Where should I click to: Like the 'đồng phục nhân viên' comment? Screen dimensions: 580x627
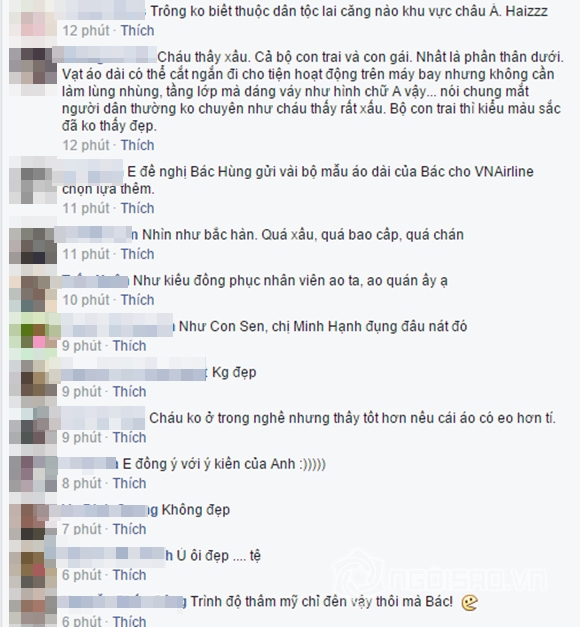pos(137,300)
